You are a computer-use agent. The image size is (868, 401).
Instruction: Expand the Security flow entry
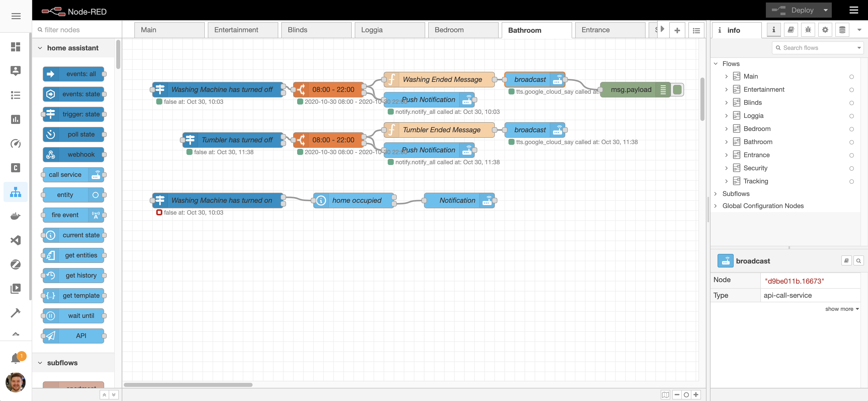726,168
